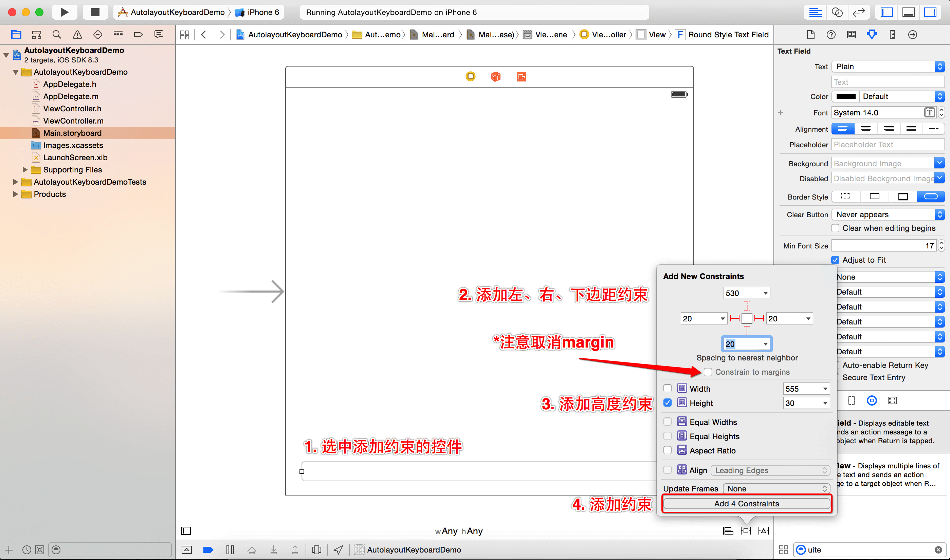Open the Align constraints button at canvas bottom
This screenshot has width=950, height=560.
(728, 531)
